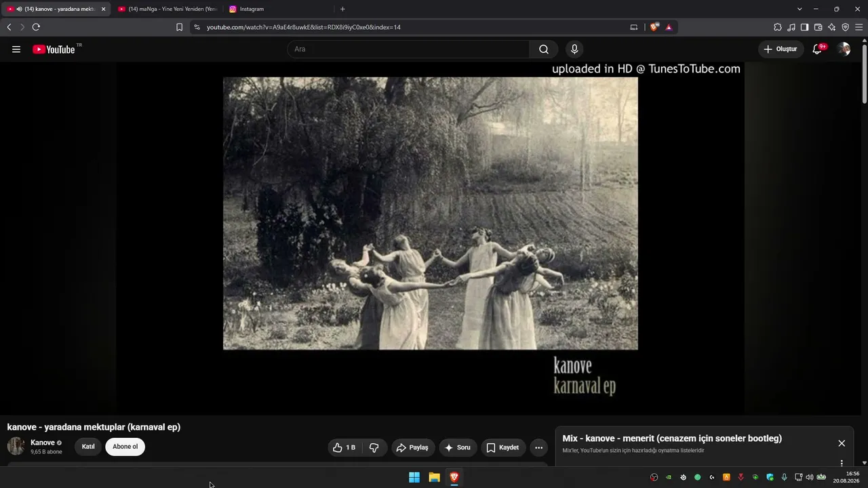Viewport: 868px width, 488px height.
Task: Toggle the browser sidebar panel
Action: 804,27
